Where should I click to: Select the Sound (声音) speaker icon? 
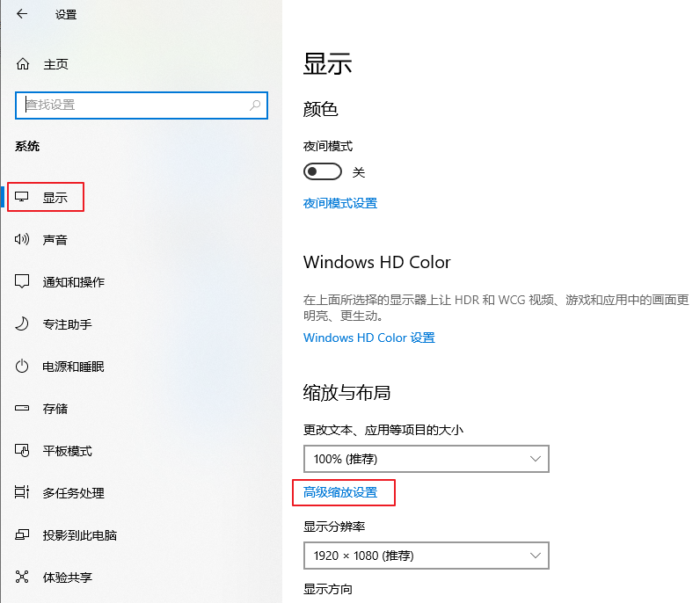click(23, 240)
